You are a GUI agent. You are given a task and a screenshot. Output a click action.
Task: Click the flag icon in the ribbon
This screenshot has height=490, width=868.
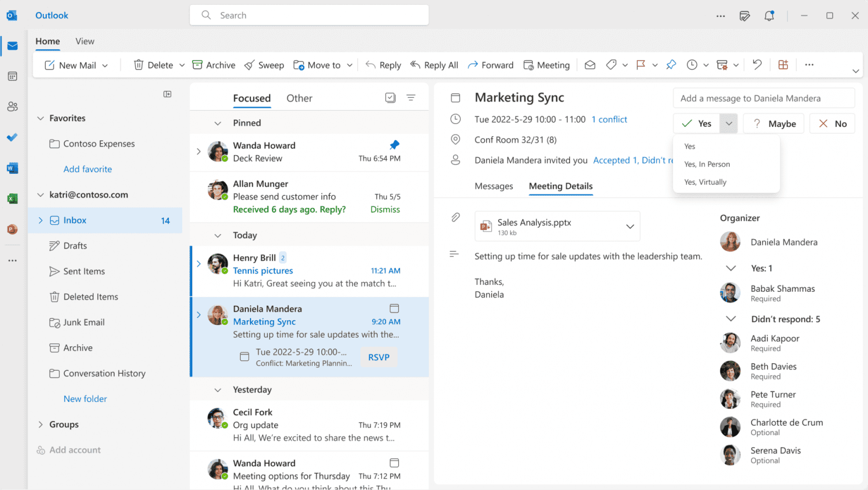coord(641,65)
